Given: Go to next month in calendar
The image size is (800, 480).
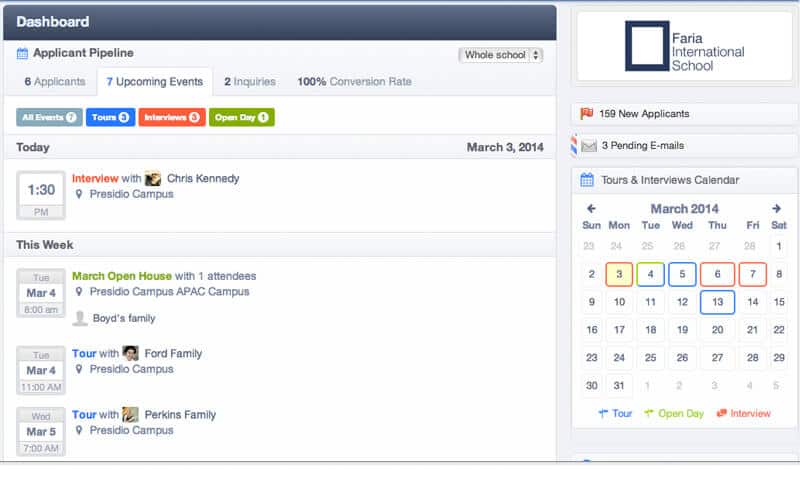Looking at the screenshot, I should pos(776,209).
